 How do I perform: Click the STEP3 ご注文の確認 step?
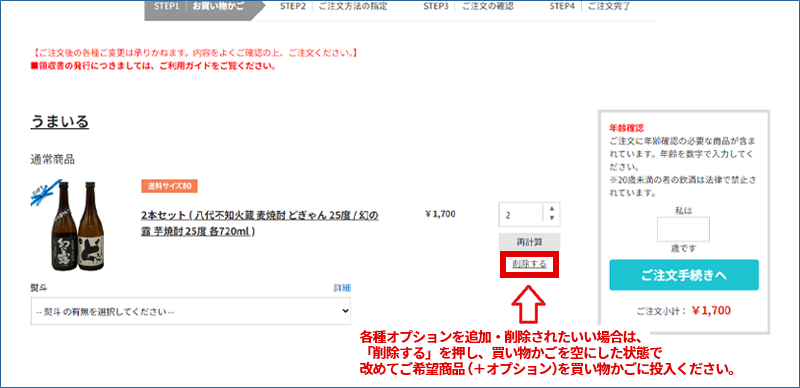click(468, 7)
